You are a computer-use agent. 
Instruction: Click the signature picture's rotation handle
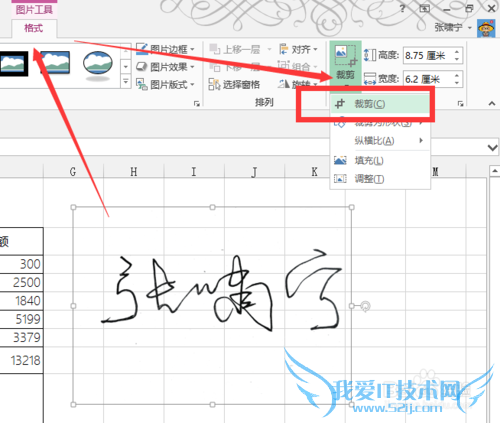click(x=366, y=306)
